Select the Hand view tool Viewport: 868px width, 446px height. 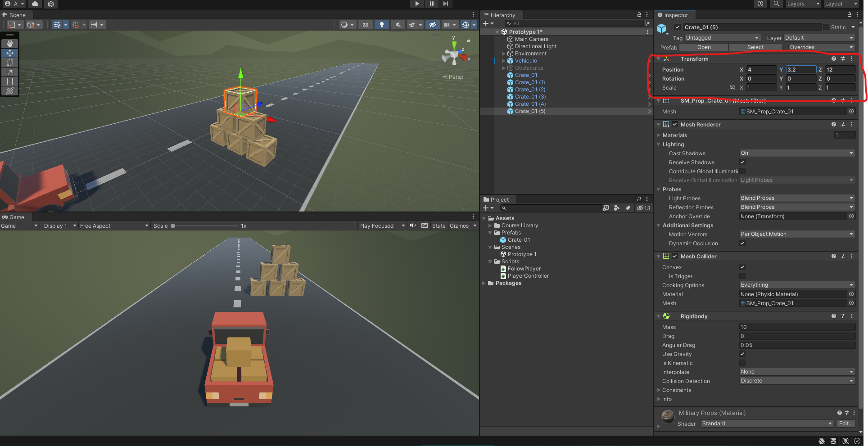[9, 44]
